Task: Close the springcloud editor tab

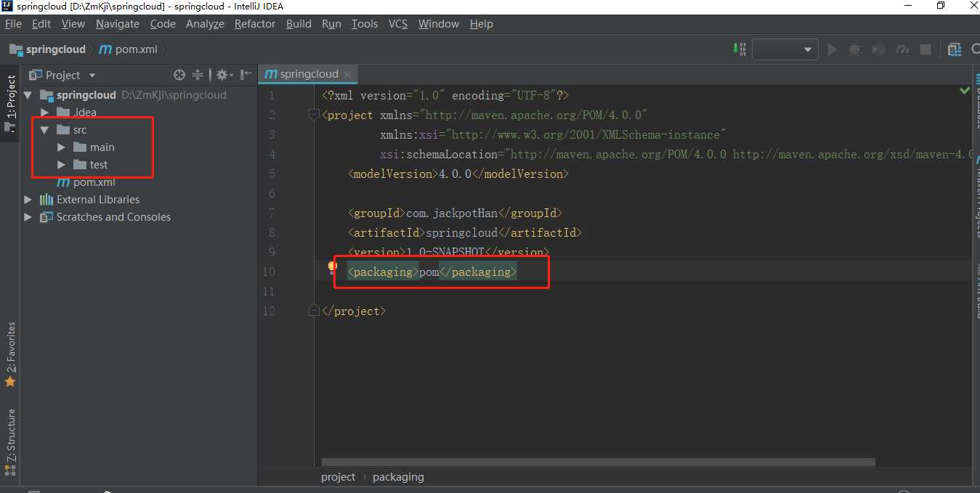Action: (348, 74)
